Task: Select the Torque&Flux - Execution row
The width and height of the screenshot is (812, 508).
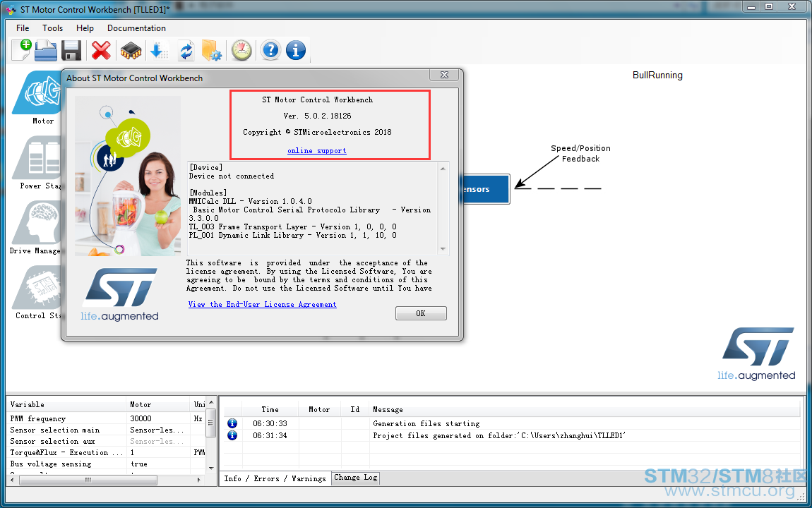Action: coord(107,453)
